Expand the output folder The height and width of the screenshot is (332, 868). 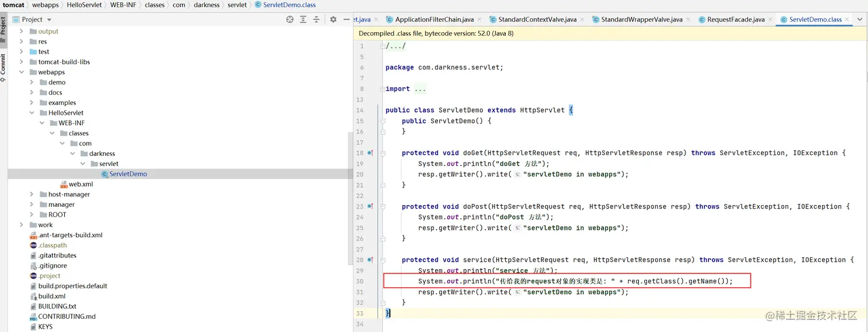click(x=22, y=31)
